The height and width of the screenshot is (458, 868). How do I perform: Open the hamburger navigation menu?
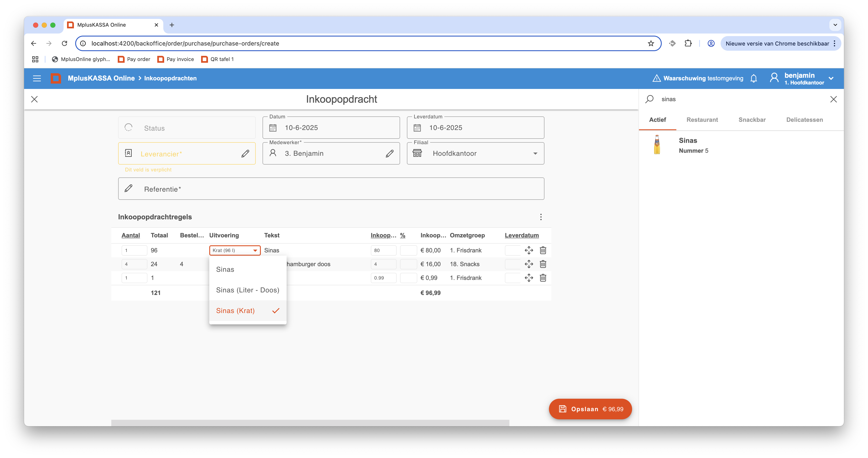37,78
